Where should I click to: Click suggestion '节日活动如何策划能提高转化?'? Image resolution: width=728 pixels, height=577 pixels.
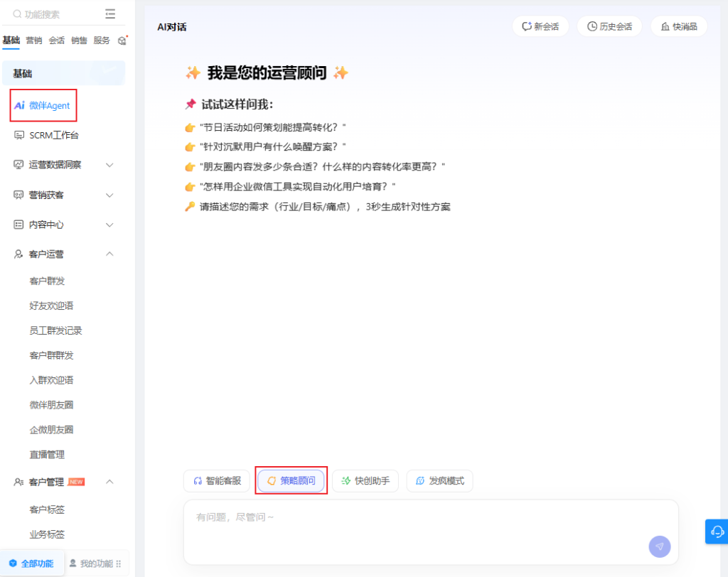[272, 127]
